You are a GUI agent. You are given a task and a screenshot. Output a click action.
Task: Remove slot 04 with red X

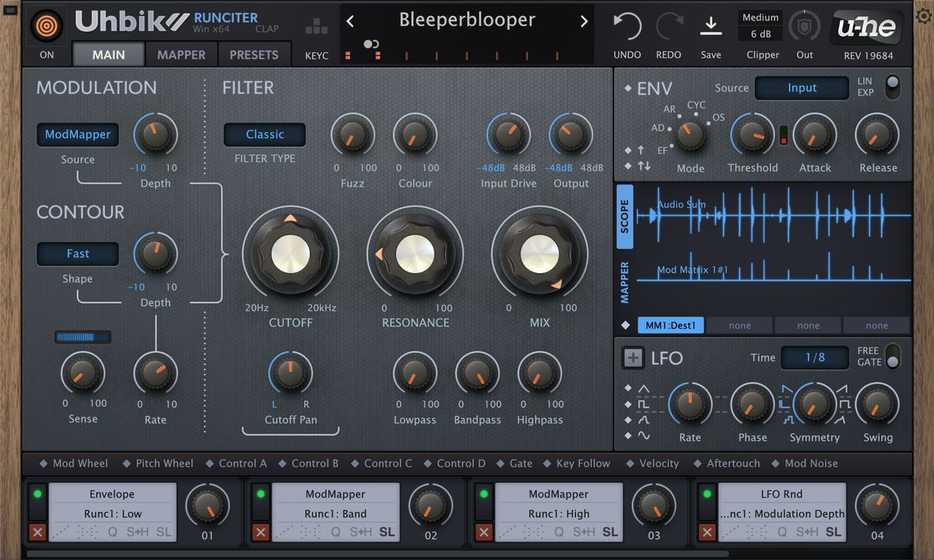707,532
